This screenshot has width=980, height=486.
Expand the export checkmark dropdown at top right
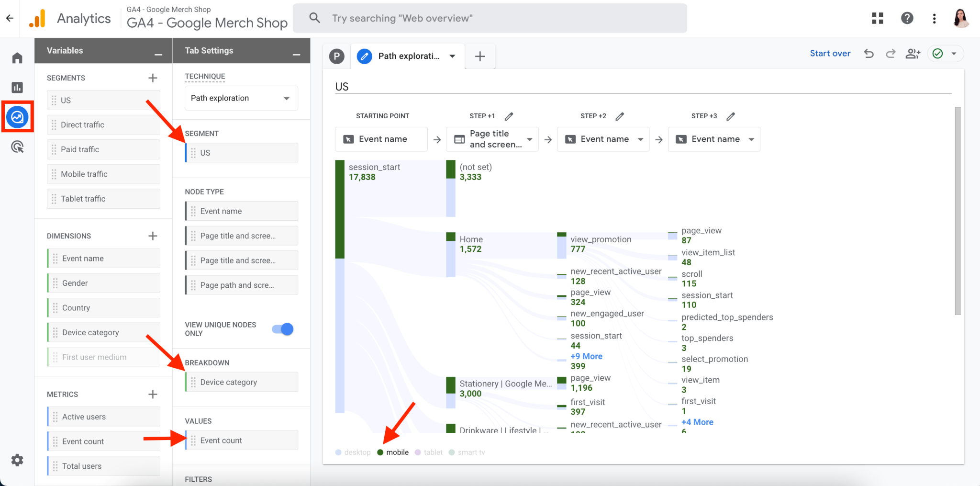tap(954, 54)
